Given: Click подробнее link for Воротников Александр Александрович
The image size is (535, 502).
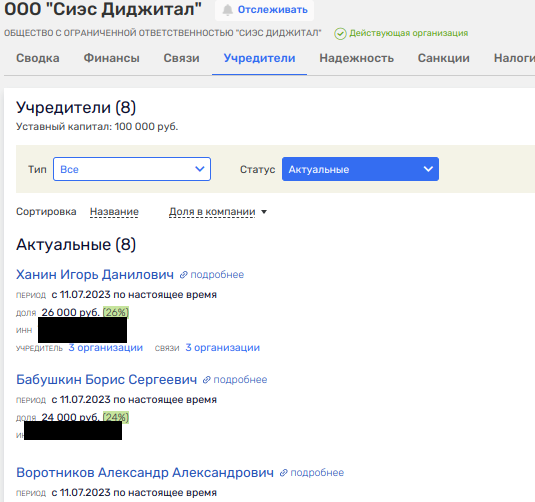Looking at the screenshot, I should pyautogui.click(x=317, y=473).
